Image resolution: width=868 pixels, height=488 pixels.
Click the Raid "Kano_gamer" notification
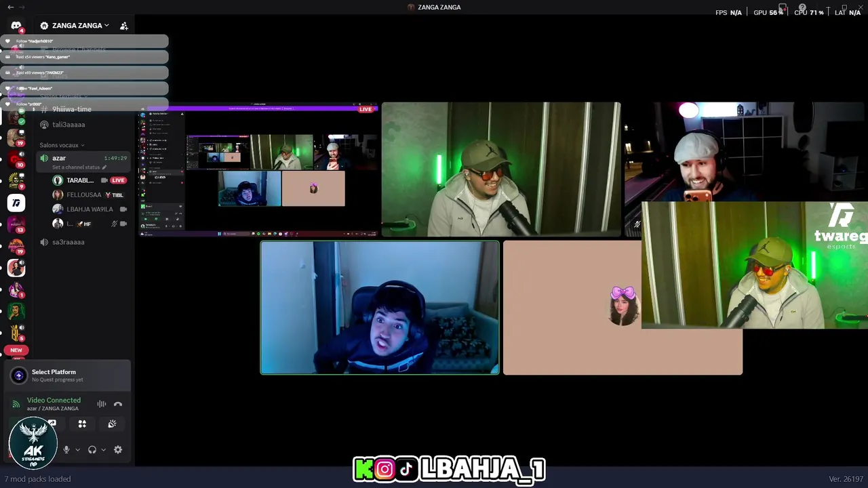(84, 57)
